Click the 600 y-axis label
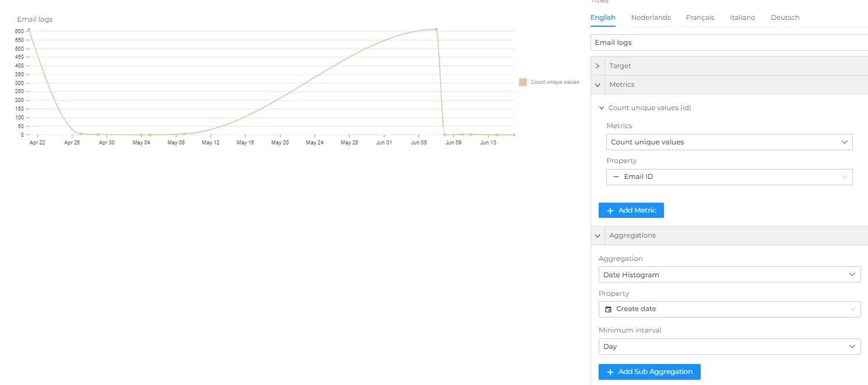 tap(20, 31)
